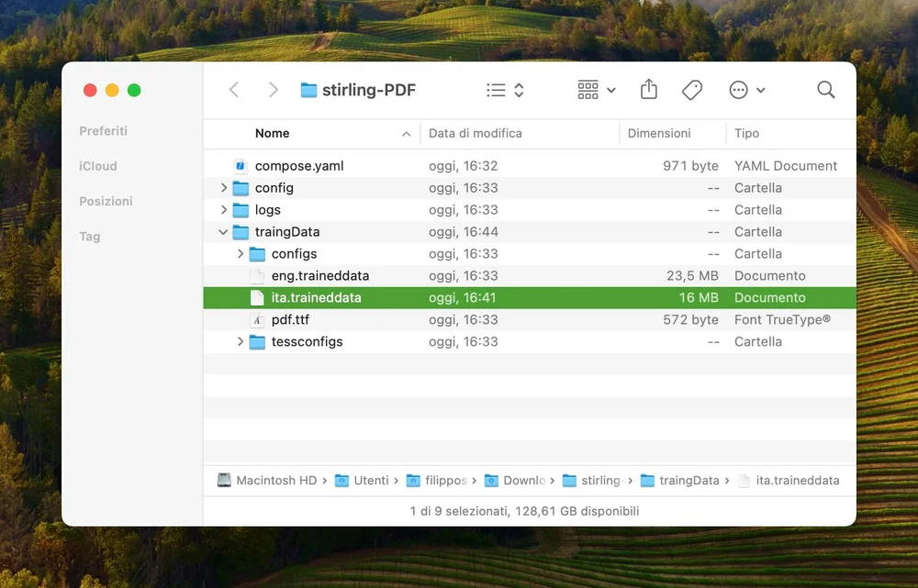Open the grouping options dropdown
Screen dimensions: 918x588
(x=595, y=89)
